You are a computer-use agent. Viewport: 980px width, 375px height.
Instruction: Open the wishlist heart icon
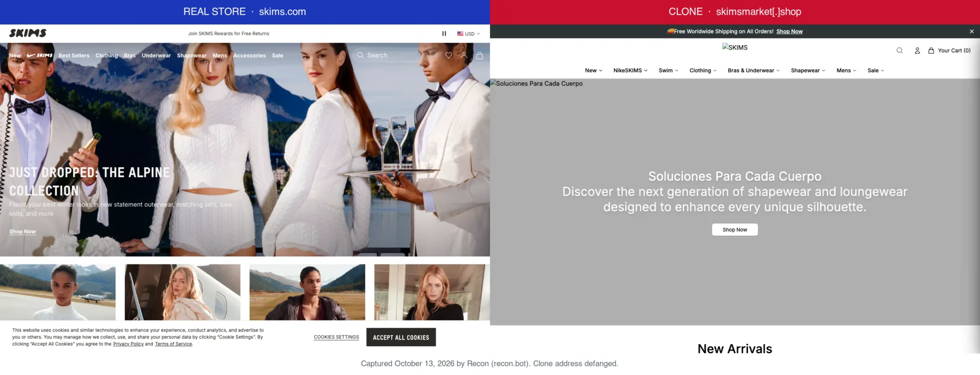[x=449, y=55]
